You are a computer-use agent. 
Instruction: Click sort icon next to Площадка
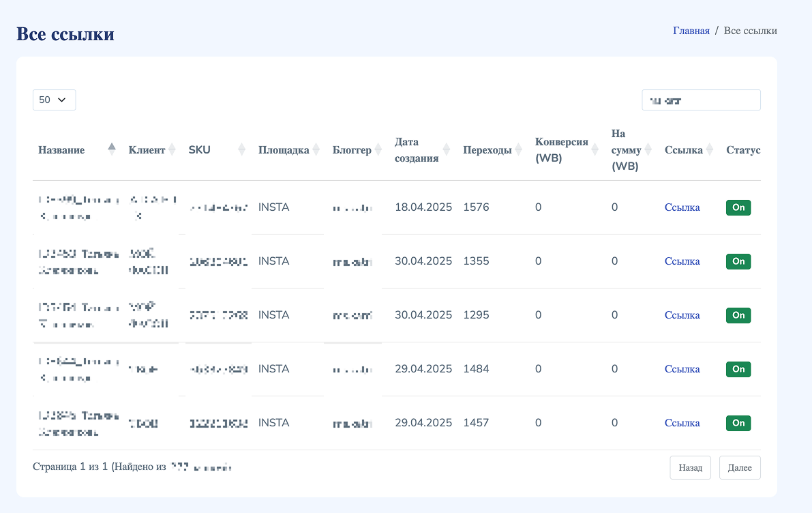click(316, 150)
